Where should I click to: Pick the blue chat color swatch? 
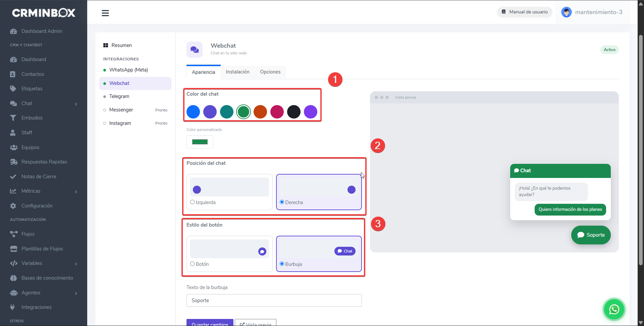[x=193, y=112]
